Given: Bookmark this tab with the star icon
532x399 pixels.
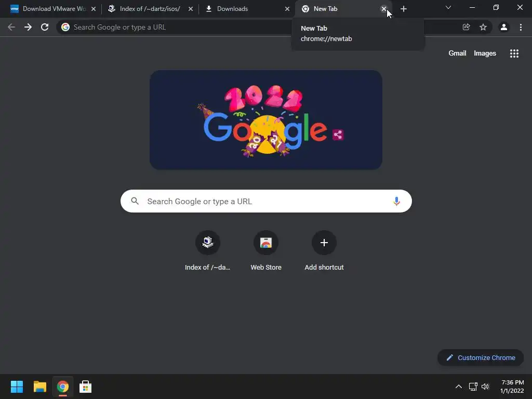Looking at the screenshot, I should 483,27.
